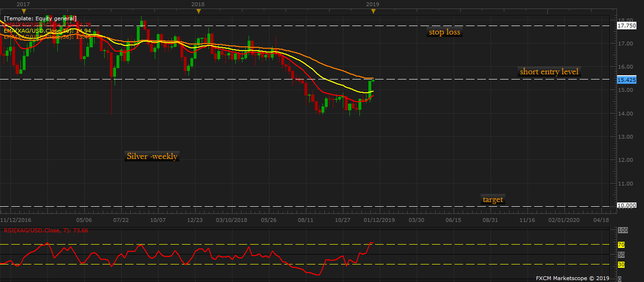
Task: Click the 17.750 stop loss price tag
Action: (626, 26)
